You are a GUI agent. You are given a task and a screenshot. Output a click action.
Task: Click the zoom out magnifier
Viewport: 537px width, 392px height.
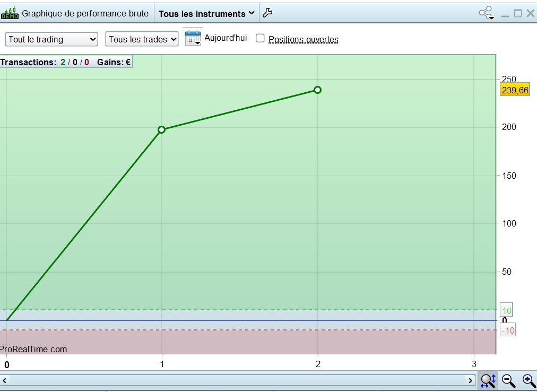click(x=508, y=380)
